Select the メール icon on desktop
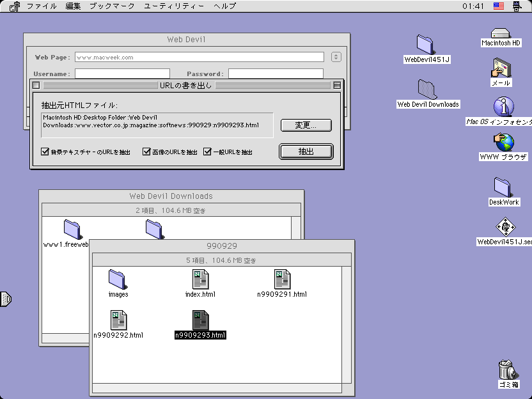Viewport: 532px width, 399px height. click(501, 68)
